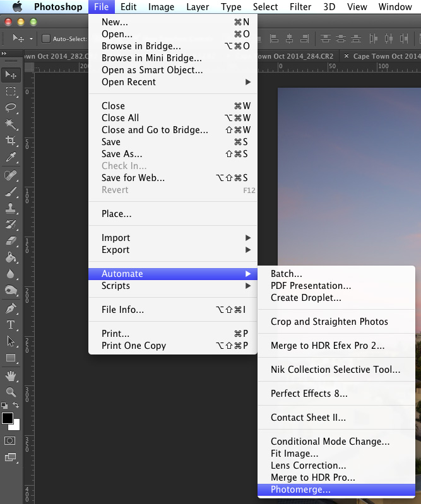Select the Brush tool
Image resolution: width=421 pixels, height=504 pixels.
11,192
